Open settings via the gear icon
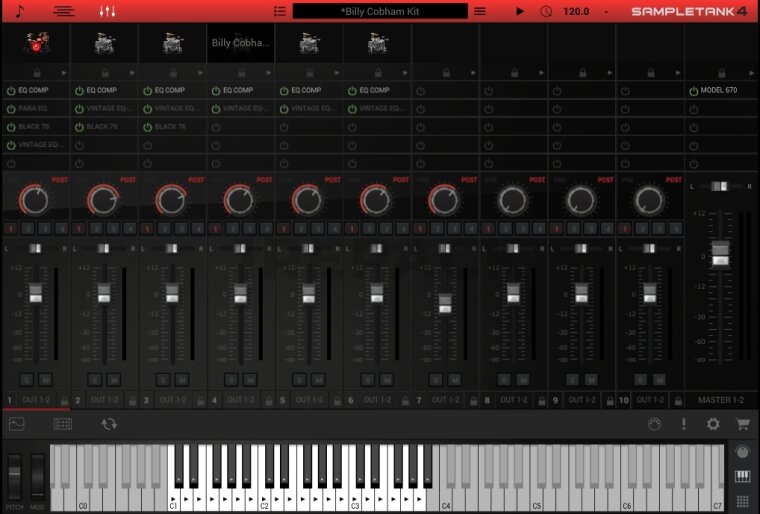The width and height of the screenshot is (760, 514). tap(713, 424)
